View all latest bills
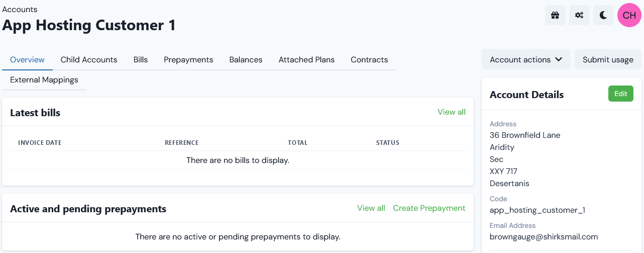Viewport: 644px width, 253px height. pyautogui.click(x=452, y=112)
